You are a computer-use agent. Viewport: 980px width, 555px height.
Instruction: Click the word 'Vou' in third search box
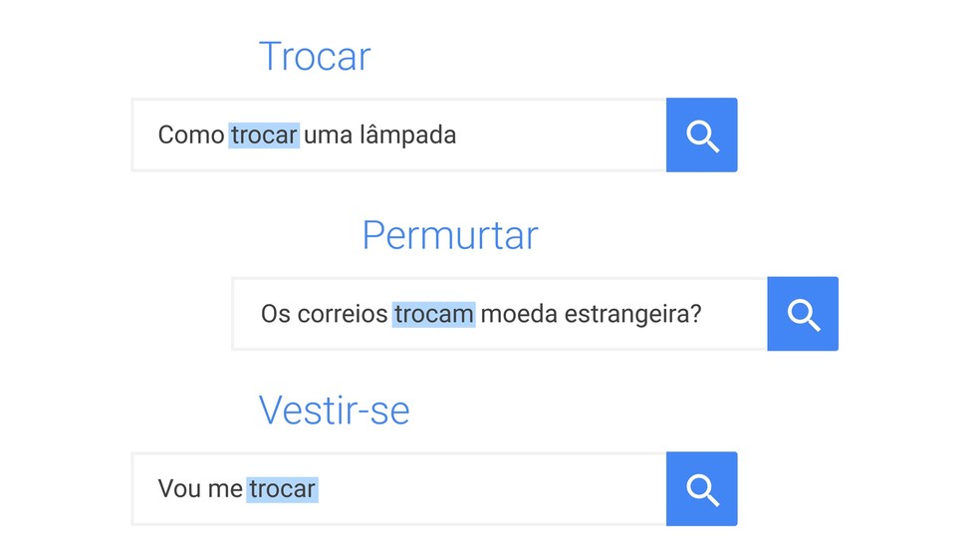(x=180, y=489)
